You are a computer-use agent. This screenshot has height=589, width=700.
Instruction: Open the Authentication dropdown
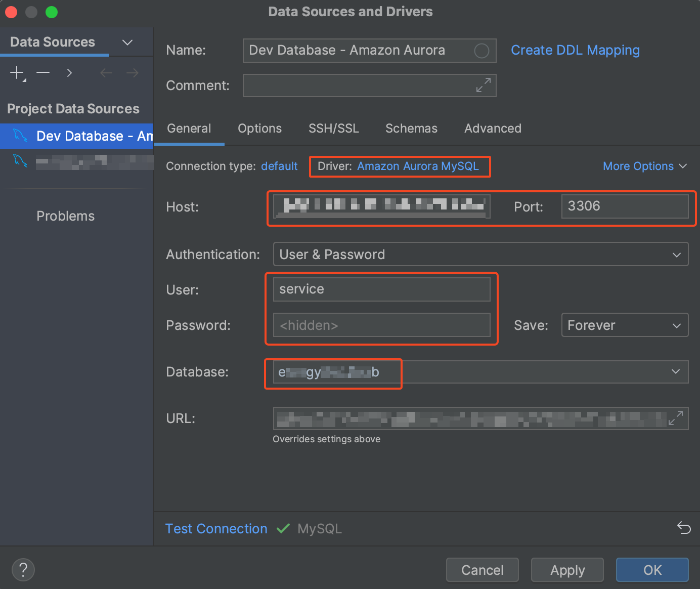pos(480,254)
